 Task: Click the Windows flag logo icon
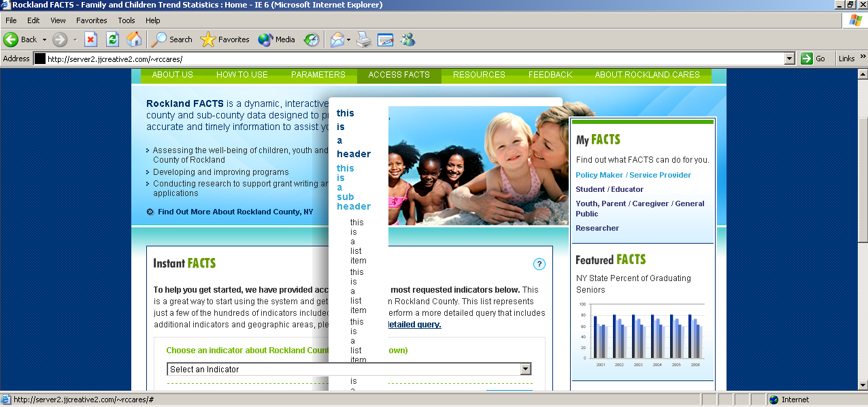point(856,20)
